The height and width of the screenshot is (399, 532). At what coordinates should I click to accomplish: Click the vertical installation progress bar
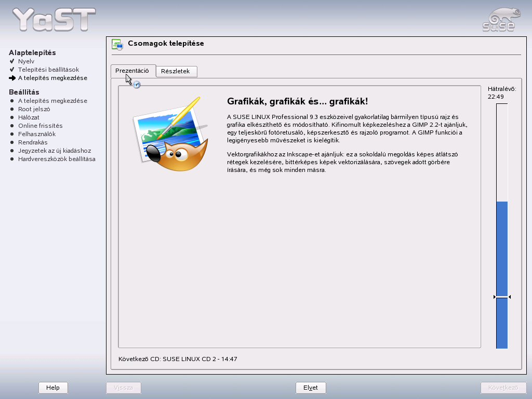(x=502, y=226)
